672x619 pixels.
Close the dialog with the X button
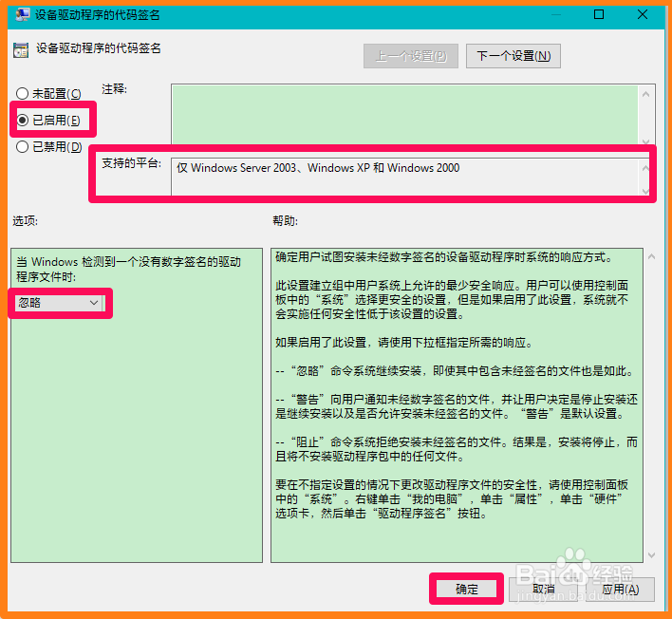coord(642,14)
